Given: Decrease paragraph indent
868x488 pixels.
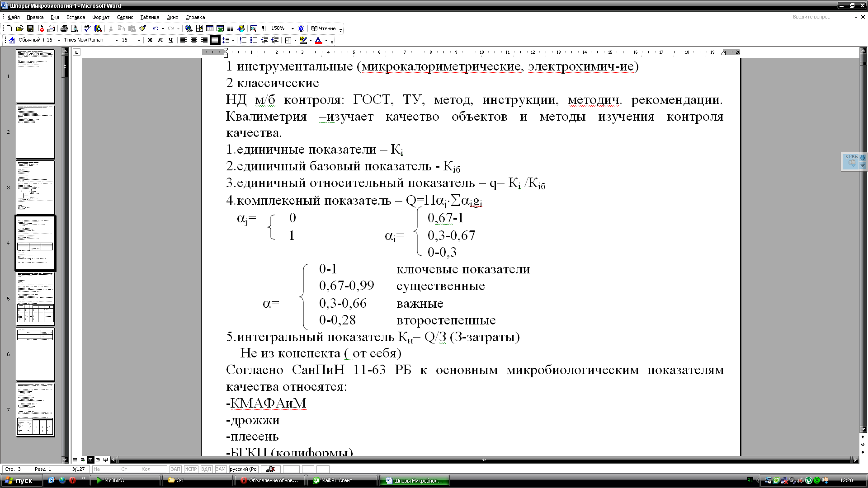Looking at the screenshot, I should click(264, 40).
